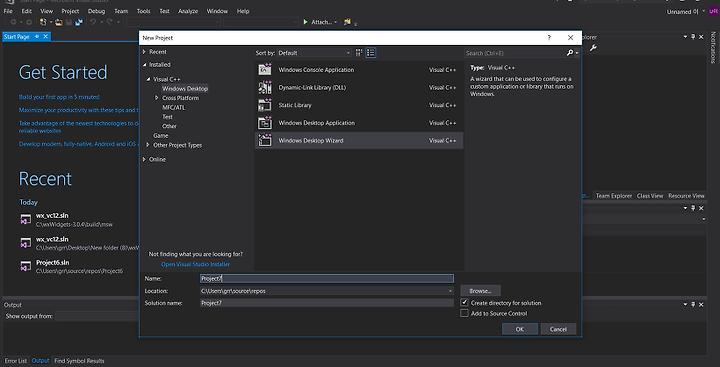Click Build your first app link
Screen dimensions: 720x367
pyautogui.click(x=59, y=97)
